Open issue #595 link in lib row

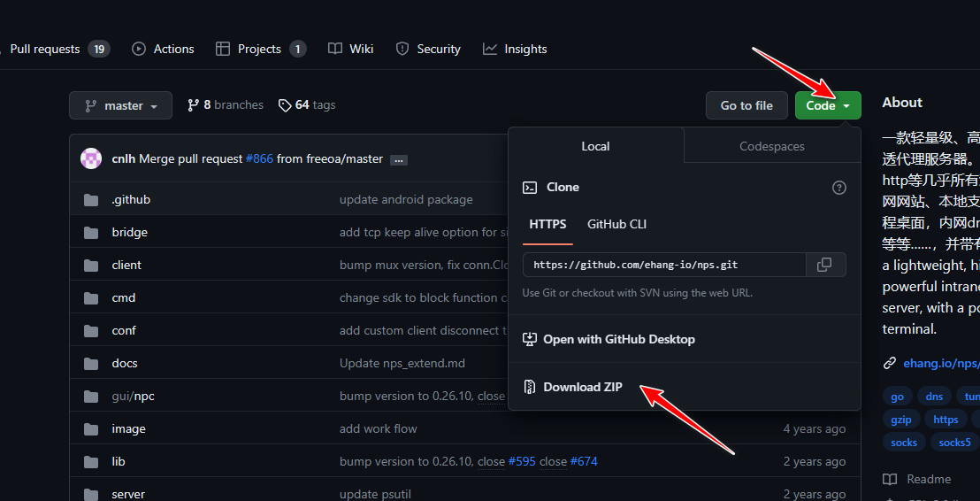pyautogui.click(x=522, y=461)
